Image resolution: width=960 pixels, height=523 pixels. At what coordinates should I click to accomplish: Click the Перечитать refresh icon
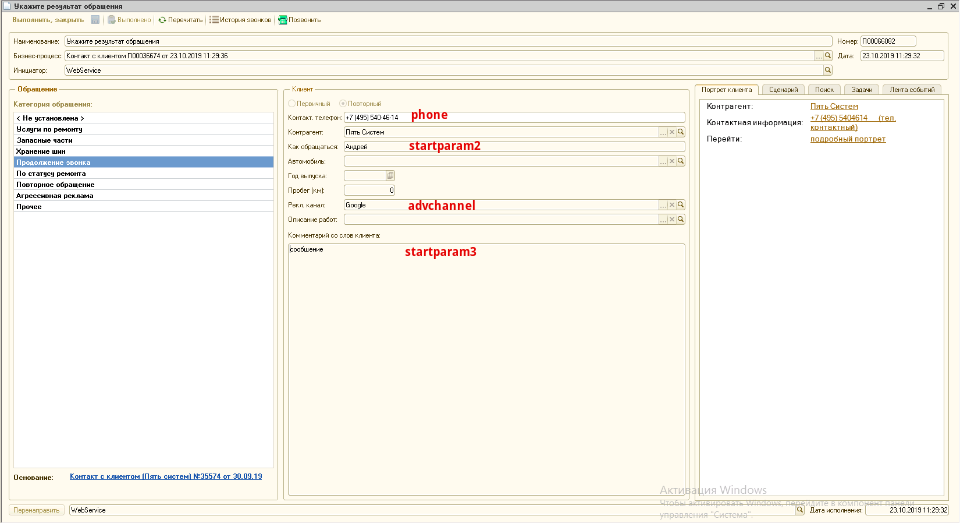pos(163,20)
